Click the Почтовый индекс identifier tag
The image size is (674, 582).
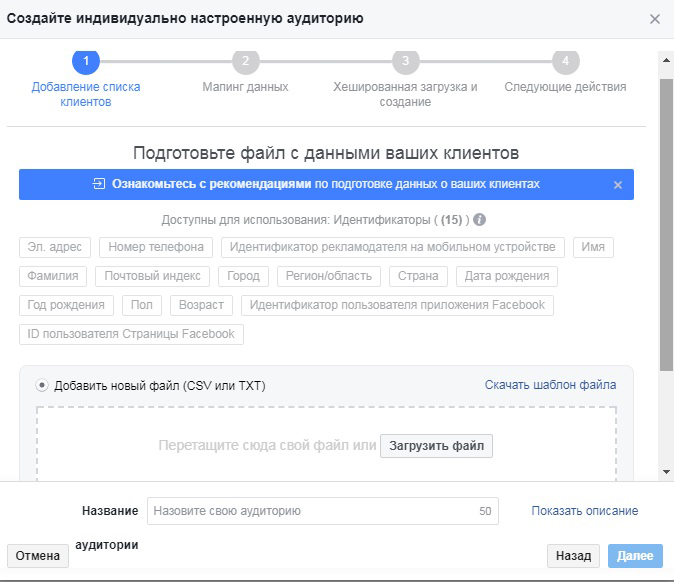pos(152,276)
